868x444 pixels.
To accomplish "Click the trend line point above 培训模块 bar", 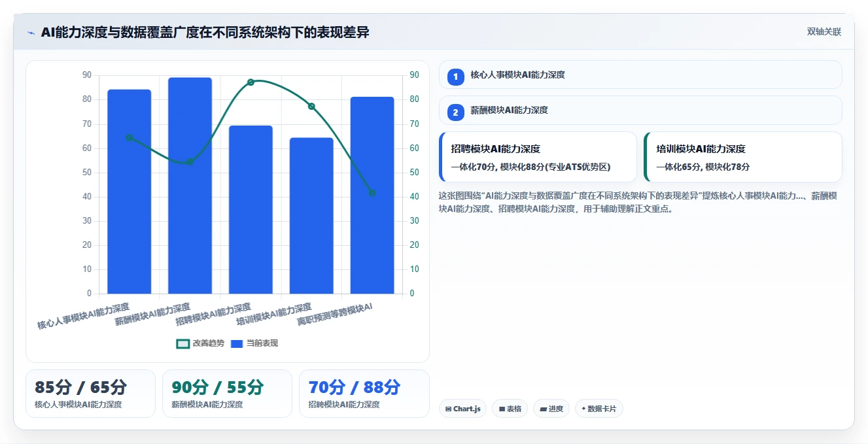I will click(311, 106).
